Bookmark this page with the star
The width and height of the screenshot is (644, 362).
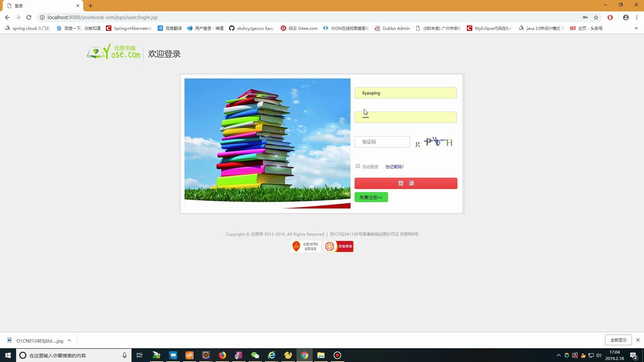coord(596,17)
